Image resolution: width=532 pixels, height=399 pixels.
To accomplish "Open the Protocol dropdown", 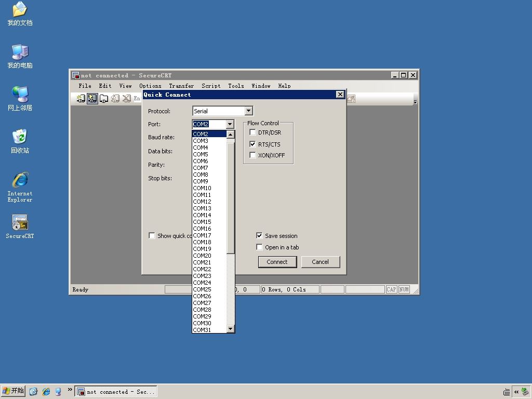I will pos(249,111).
